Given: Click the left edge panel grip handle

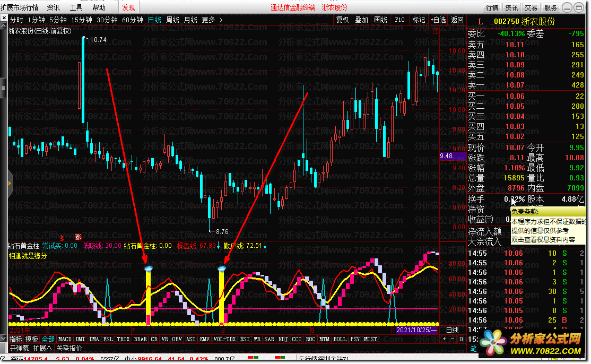Looking at the screenshot, I should point(3,88).
